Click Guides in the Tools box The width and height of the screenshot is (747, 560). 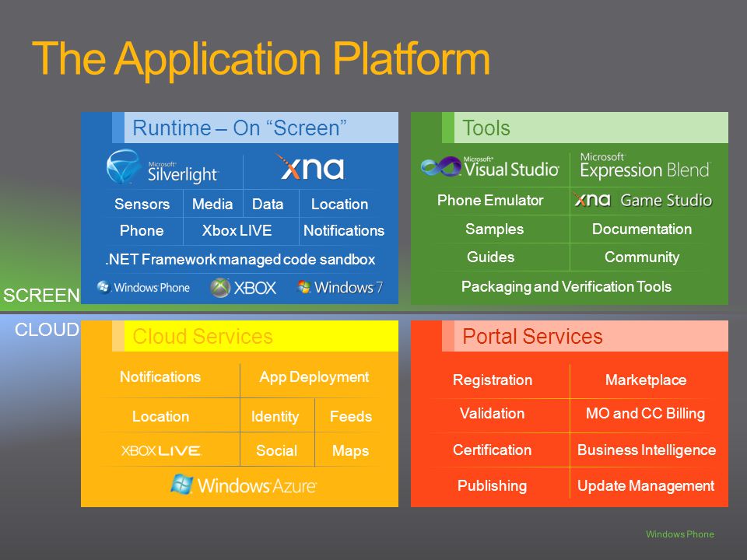pyautogui.click(x=491, y=257)
